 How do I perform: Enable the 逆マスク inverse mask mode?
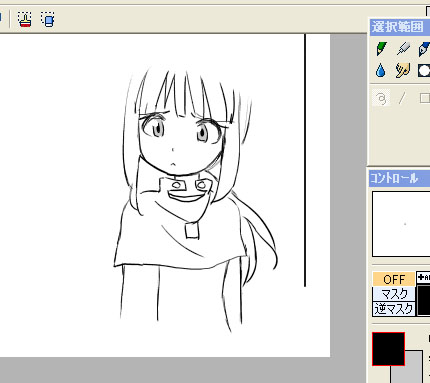(x=394, y=309)
